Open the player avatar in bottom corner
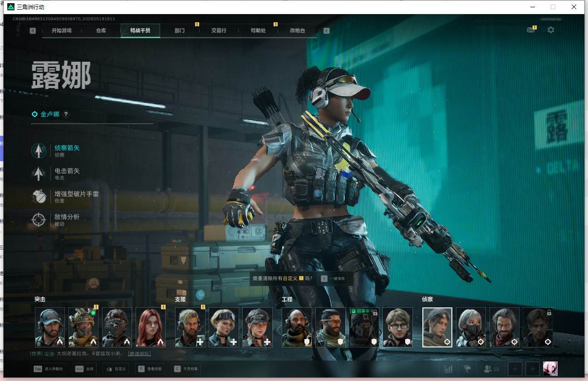588x381 pixels. click(x=550, y=369)
